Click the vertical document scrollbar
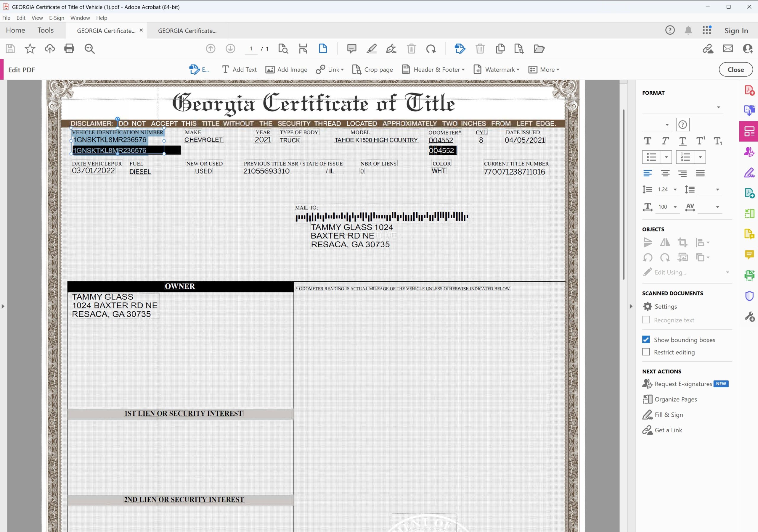758x532 pixels. (x=623, y=195)
